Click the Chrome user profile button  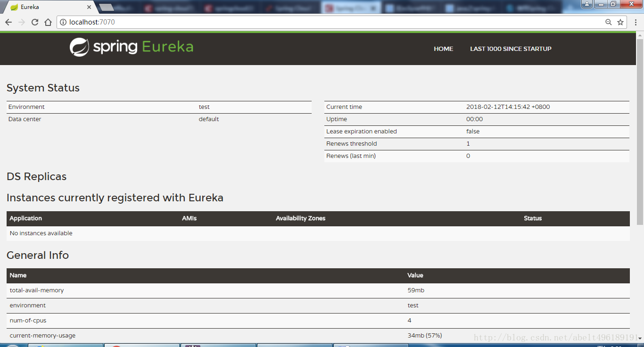point(586,4)
